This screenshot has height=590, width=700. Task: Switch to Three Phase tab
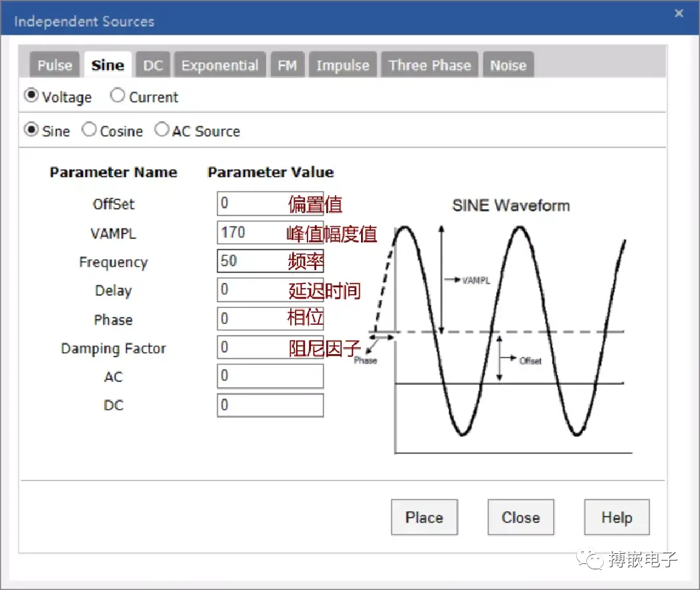(429, 65)
